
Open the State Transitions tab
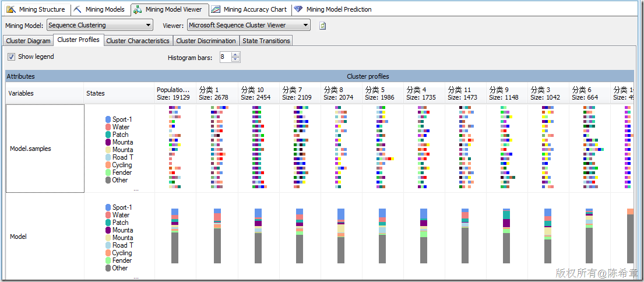(266, 41)
